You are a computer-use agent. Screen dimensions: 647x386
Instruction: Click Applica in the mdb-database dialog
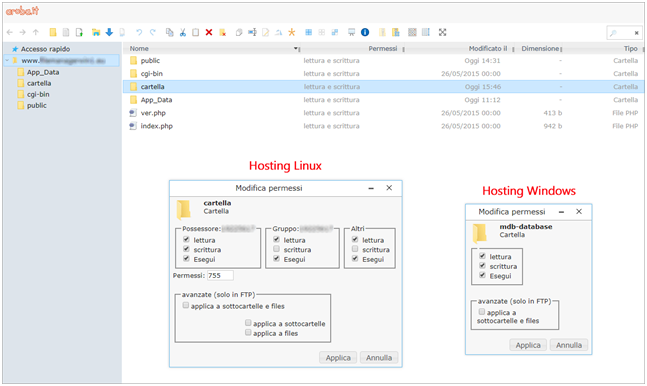528,345
